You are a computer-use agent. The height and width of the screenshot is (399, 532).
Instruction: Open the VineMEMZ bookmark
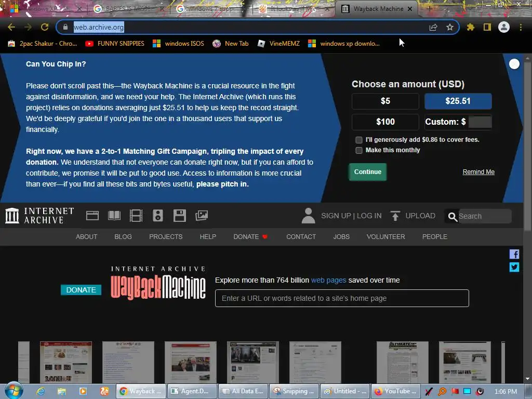[x=278, y=44]
